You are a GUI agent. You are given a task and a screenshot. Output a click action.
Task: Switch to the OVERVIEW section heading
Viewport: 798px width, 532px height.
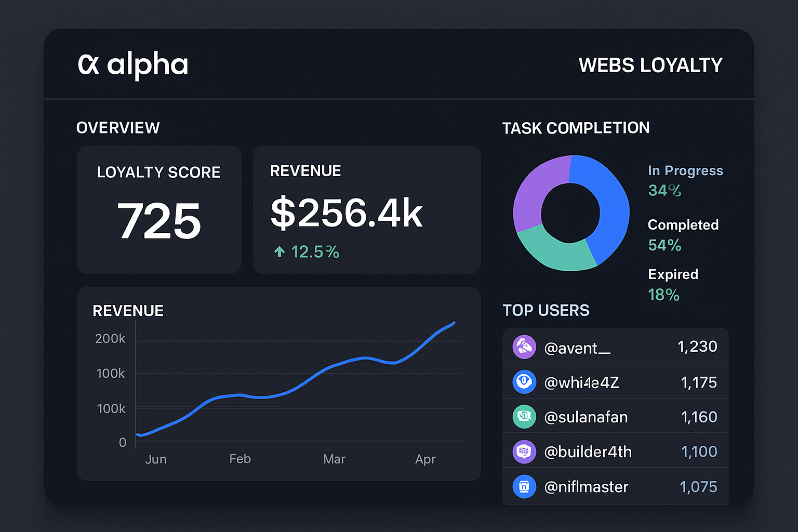click(x=118, y=128)
